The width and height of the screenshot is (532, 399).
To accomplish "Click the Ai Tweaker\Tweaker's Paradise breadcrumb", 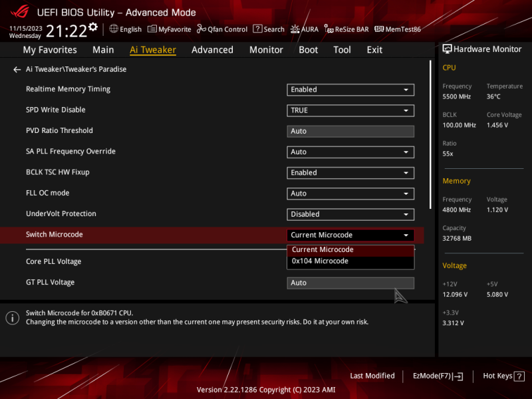I will [x=76, y=69].
